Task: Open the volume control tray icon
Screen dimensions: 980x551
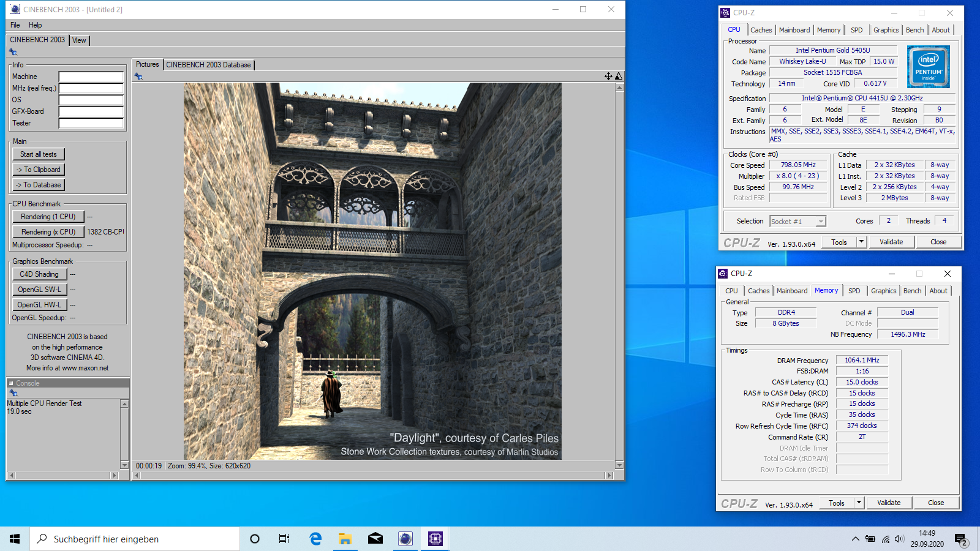Action: point(899,539)
